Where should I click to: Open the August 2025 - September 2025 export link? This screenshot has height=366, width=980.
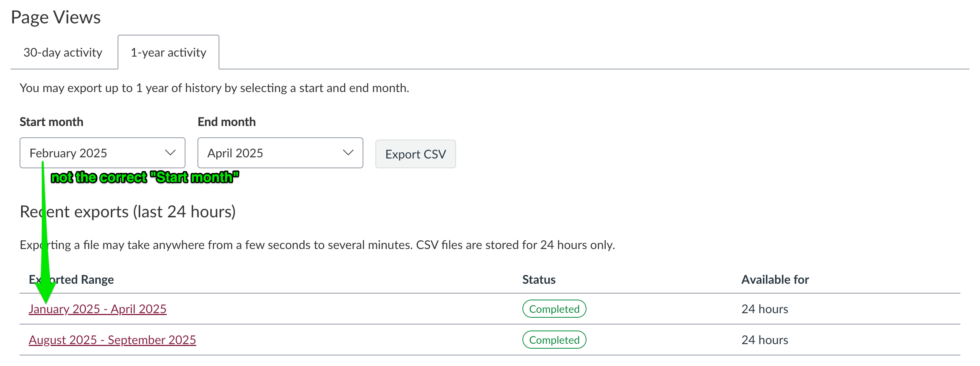[112, 339]
